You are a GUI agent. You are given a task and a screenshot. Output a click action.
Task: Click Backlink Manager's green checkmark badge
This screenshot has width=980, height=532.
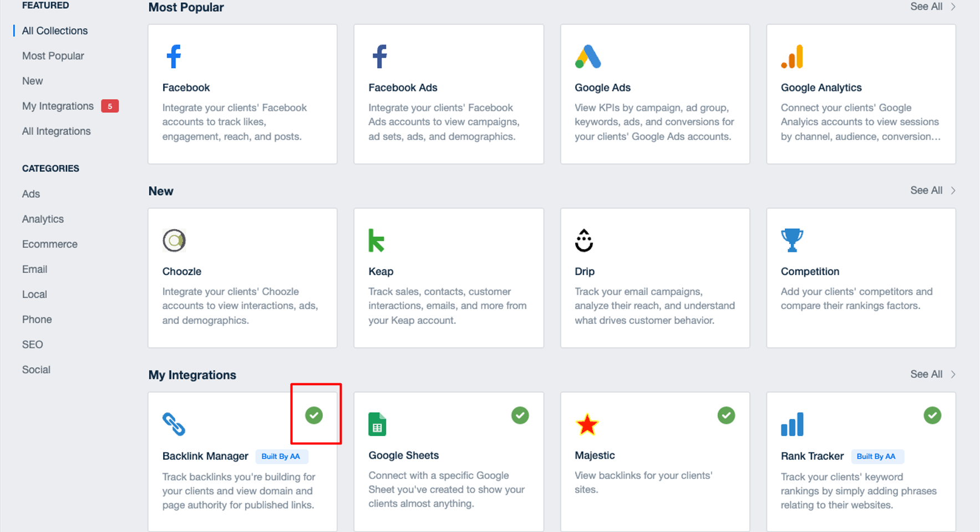(x=314, y=415)
